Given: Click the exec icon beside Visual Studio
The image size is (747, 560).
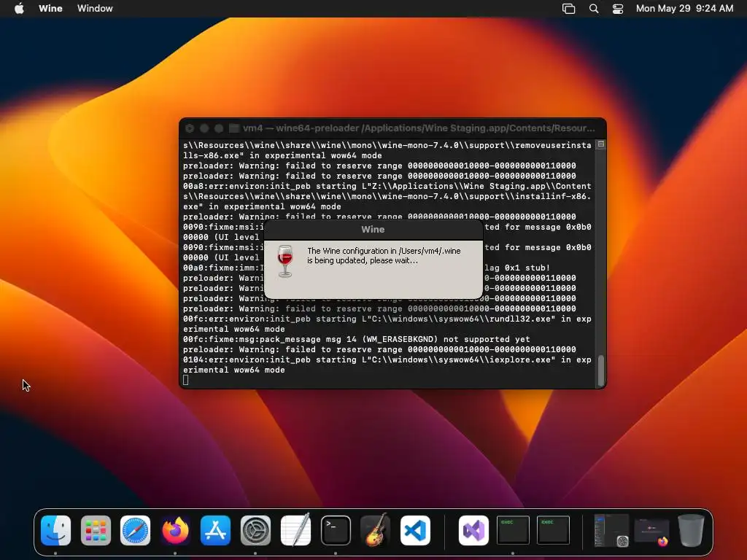Looking at the screenshot, I should [513, 530].
